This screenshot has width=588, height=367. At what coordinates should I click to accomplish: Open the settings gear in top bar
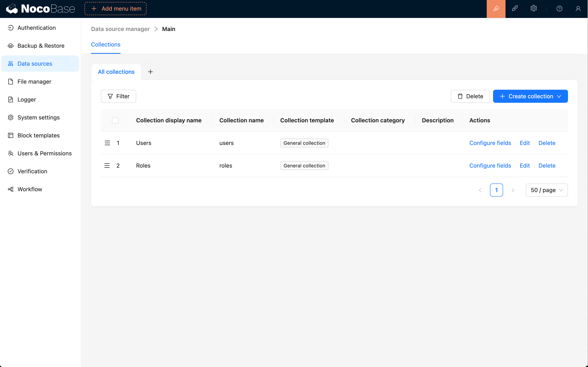coord(533,9)
